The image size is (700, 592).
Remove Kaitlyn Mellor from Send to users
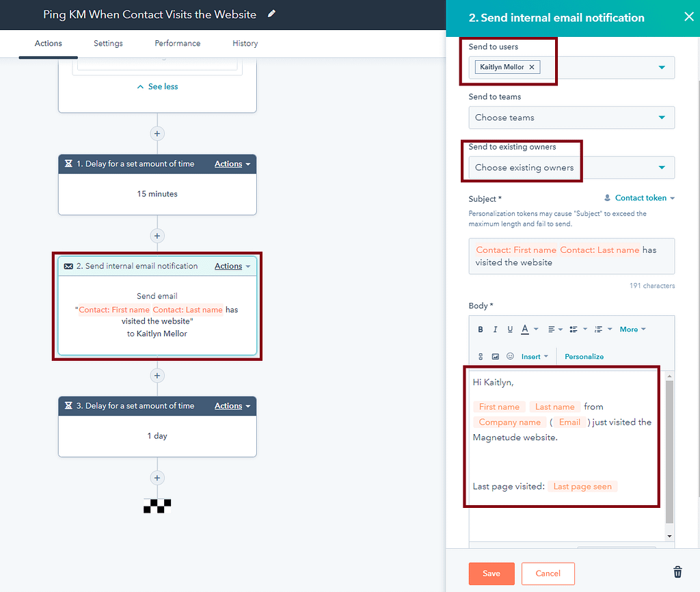[532, 67]
